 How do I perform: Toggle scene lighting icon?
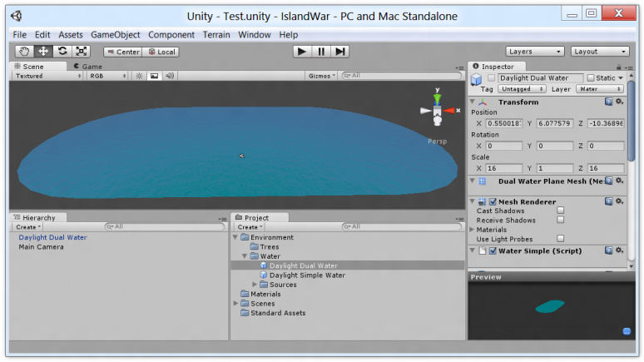(139, 76)
